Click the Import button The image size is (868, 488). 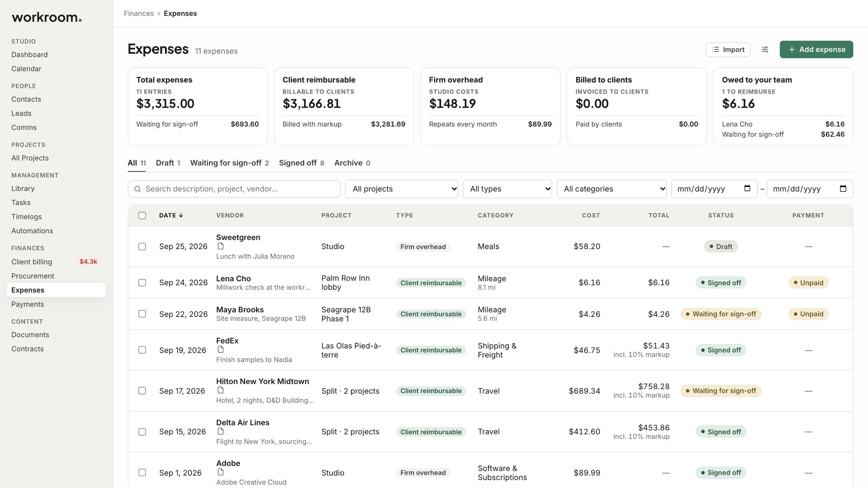pos(728,50)
